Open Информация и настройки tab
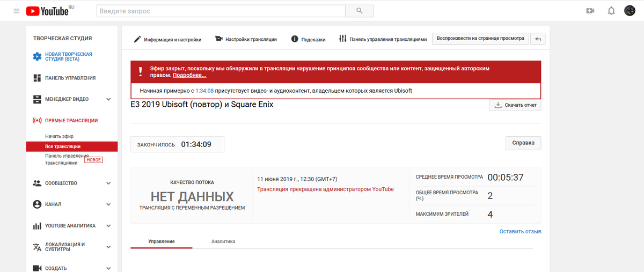This screenshot has width=644, height=272. pos(167,39)
